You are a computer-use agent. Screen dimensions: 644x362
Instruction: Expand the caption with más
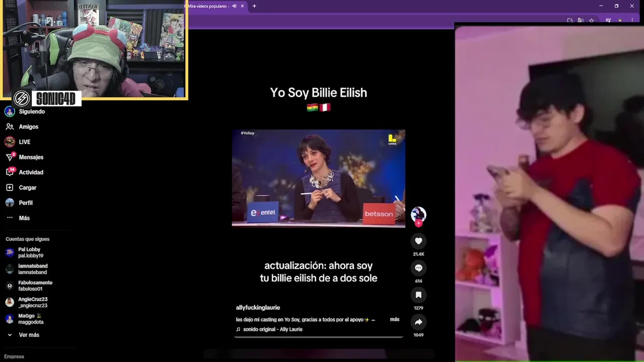coord(394,319)
